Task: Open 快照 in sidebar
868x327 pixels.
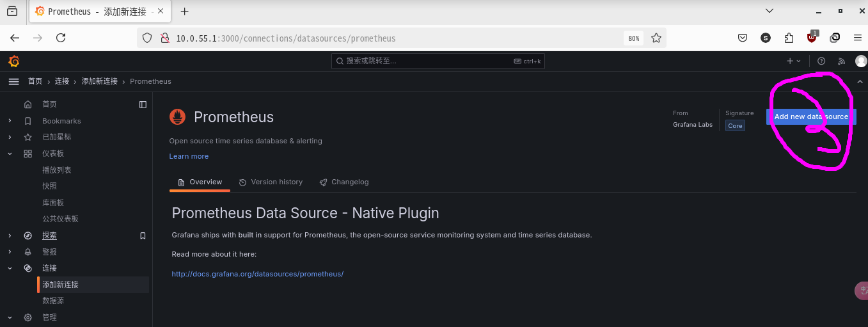Action: [50, 186]
